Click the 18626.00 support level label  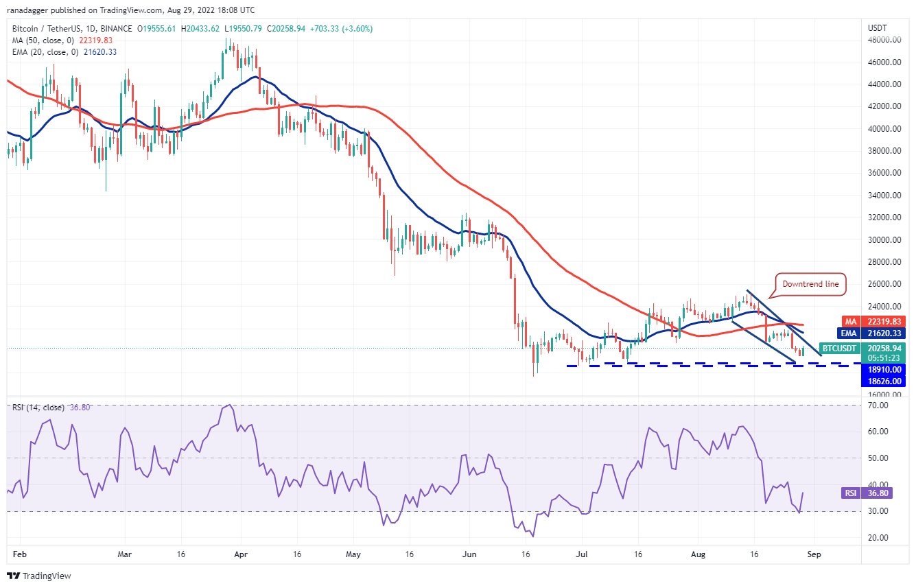(884, 381)
